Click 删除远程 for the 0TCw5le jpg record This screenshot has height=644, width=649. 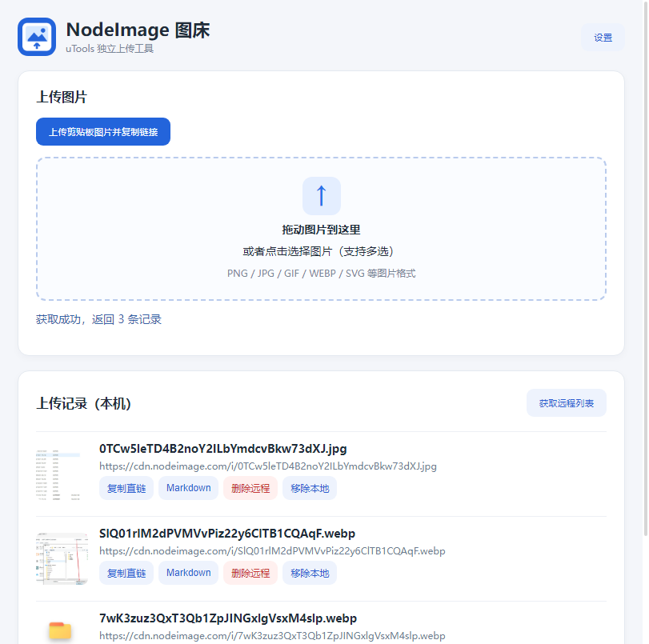point(250,488)
